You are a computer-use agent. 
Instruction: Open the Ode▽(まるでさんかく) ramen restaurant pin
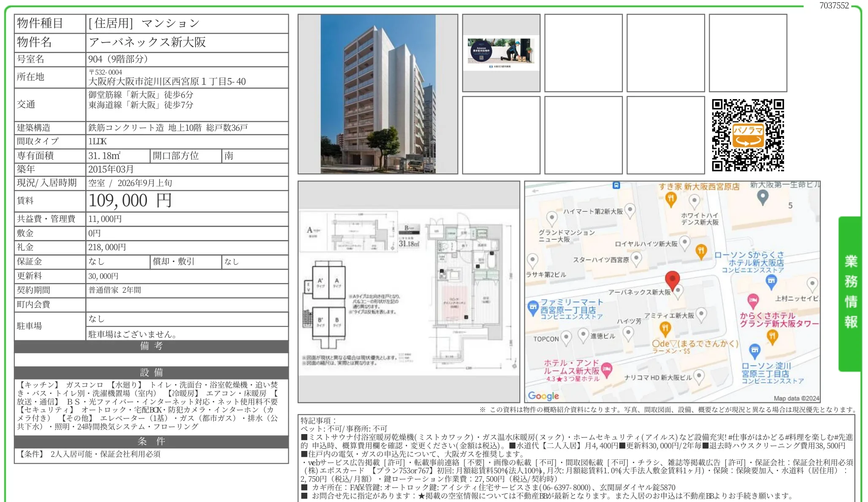point(665,329)
